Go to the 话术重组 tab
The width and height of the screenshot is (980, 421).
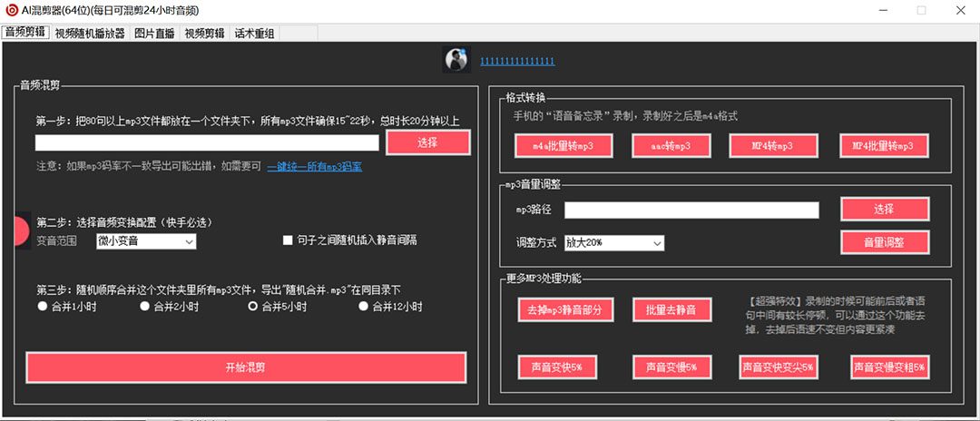(254, 34)
